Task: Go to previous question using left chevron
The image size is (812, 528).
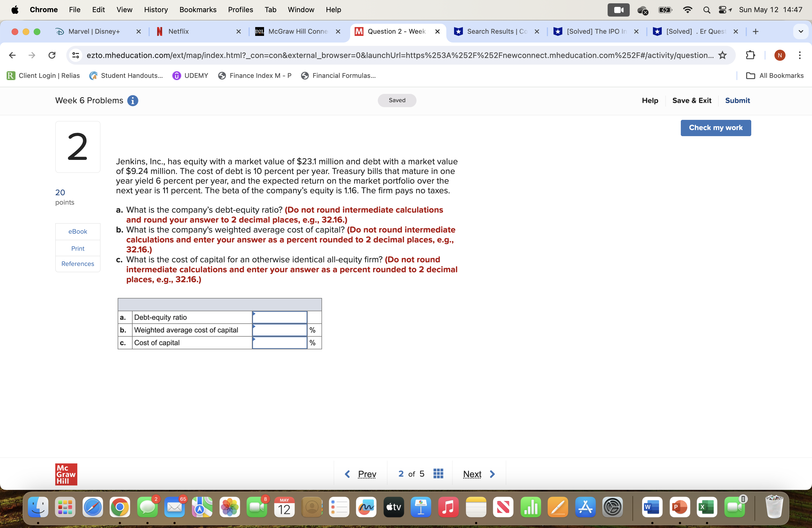Action: tap(347, 474)
